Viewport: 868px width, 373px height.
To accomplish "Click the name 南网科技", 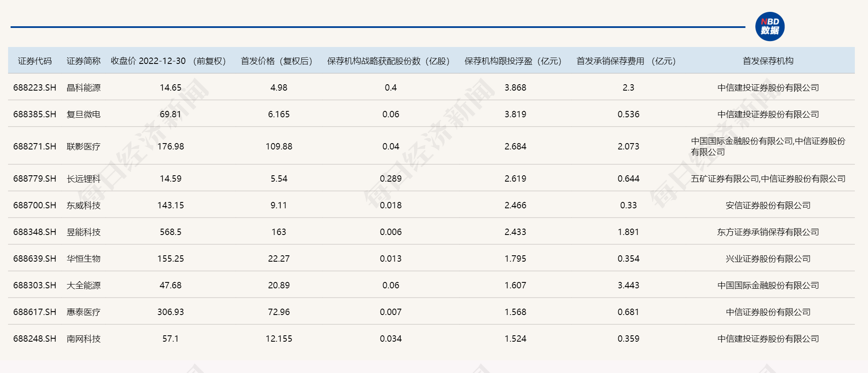I will click(83, 339).
